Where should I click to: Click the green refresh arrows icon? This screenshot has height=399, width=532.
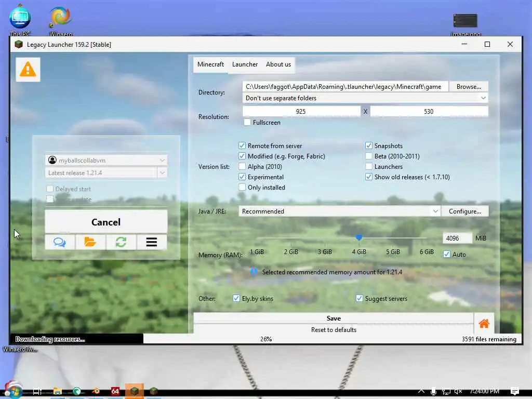tap(121, 242)
